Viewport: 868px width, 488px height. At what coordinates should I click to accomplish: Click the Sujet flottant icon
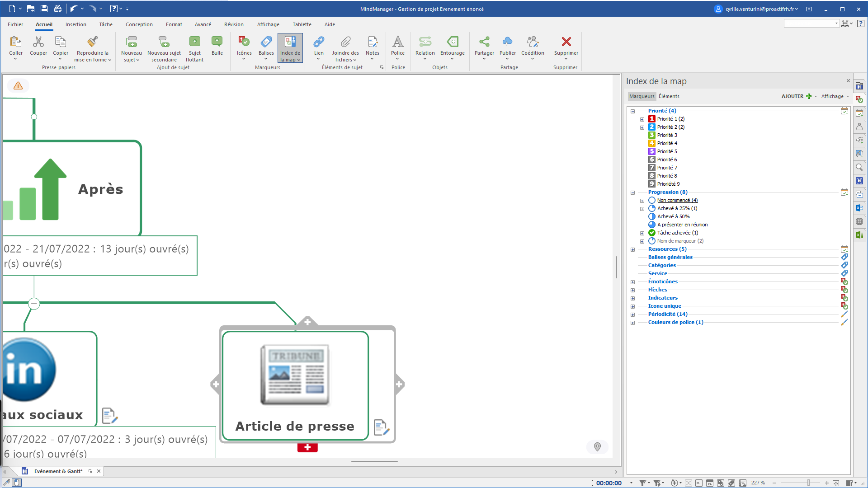point(194,42)
